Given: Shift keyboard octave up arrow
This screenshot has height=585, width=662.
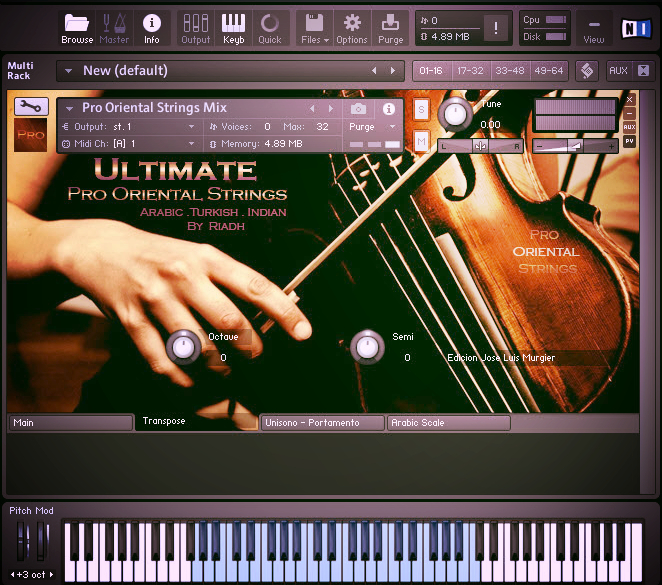Looking at the screenshot, I should 52,574.
